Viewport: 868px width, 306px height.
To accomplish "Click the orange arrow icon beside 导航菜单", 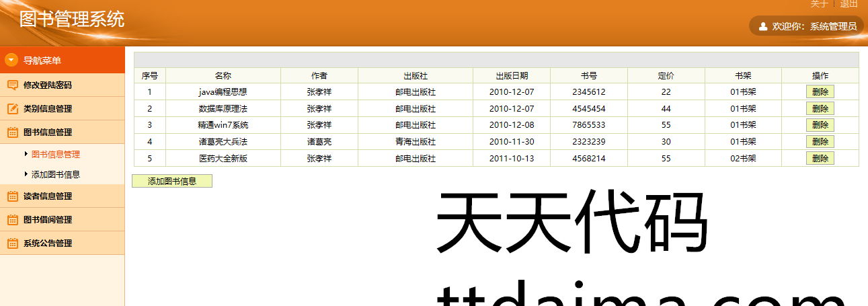I will [11, 60].
